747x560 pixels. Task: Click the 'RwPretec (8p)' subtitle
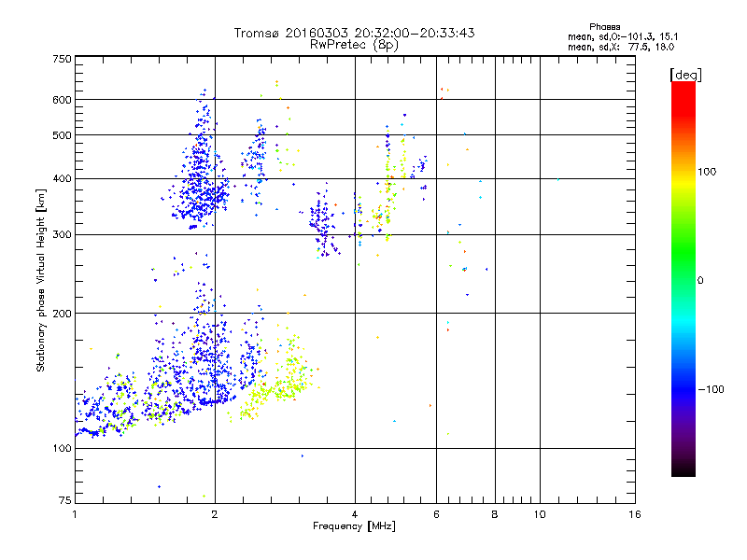pos(354,45)
